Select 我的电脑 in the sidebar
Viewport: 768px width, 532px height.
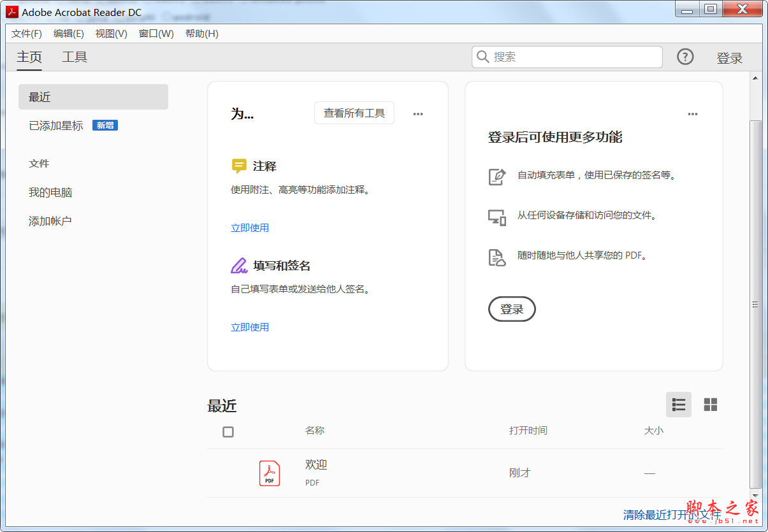pyautogui.click(x=50, y=192)
